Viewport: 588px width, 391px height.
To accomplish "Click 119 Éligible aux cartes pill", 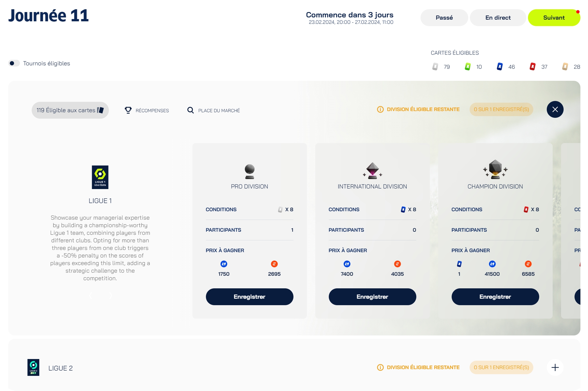I will [70, 110].
